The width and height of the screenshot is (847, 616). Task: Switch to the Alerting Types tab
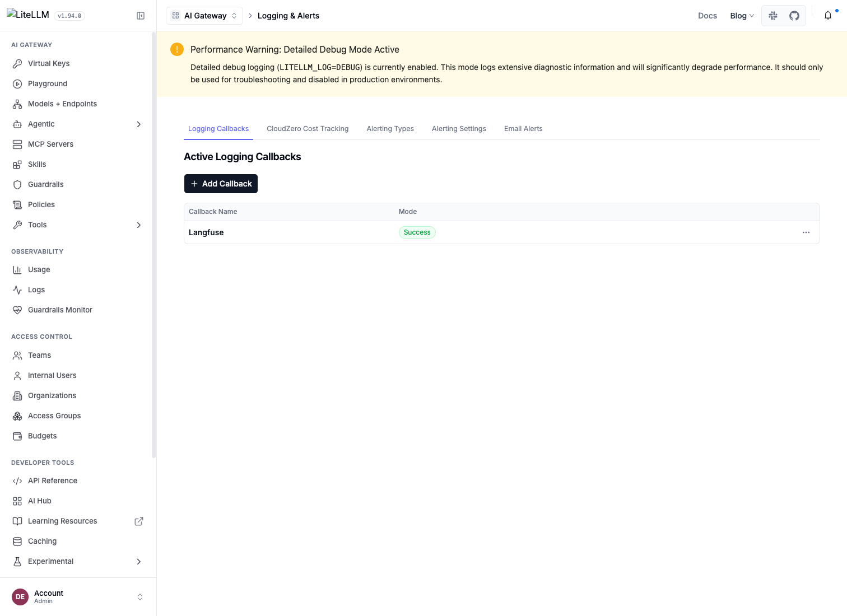click(390, 129)
